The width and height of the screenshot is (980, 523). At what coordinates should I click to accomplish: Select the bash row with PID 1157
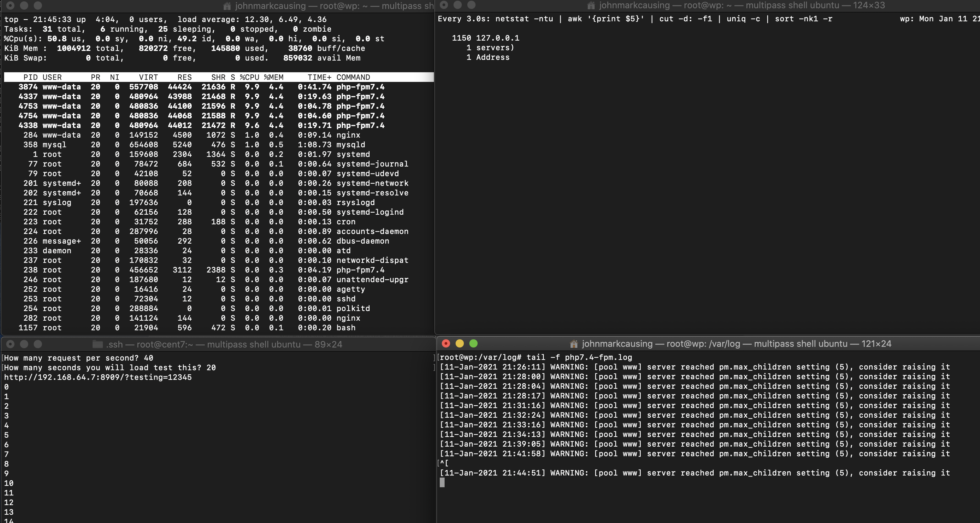pyautogui.click(x=218, y=327)
